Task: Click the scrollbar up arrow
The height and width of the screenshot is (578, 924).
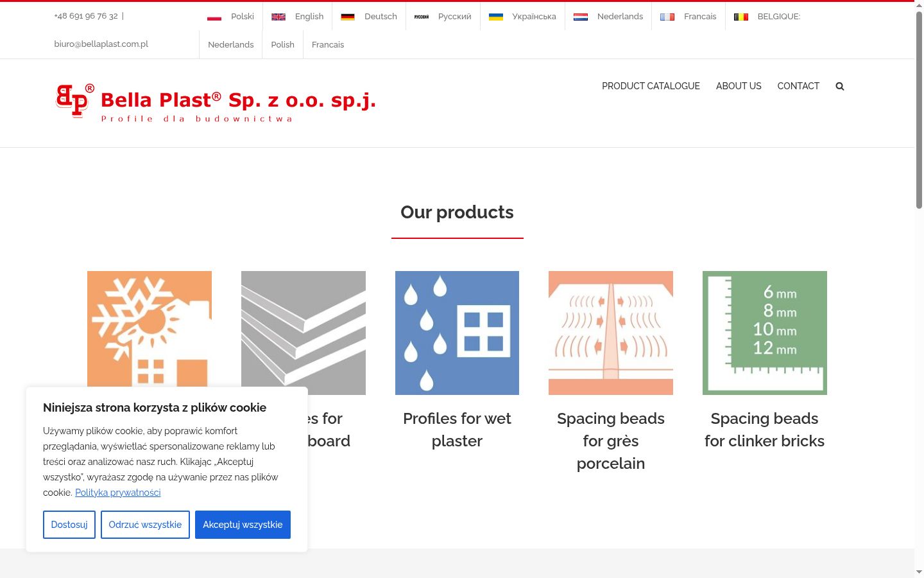Action: tap(919, 5)
